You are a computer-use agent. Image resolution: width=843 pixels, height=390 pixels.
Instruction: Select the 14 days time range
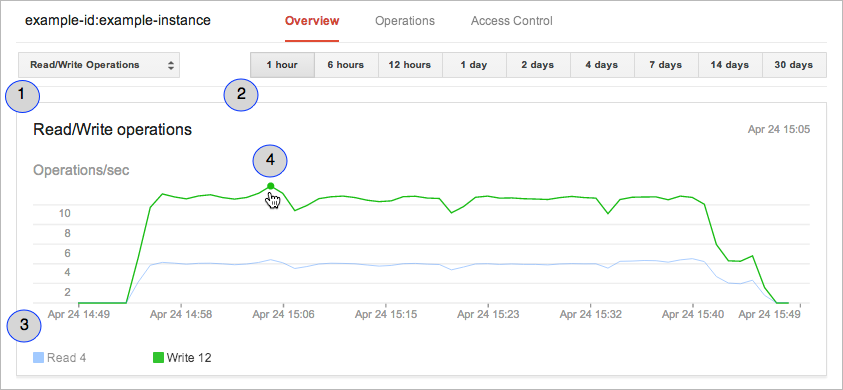pos(730,65)
